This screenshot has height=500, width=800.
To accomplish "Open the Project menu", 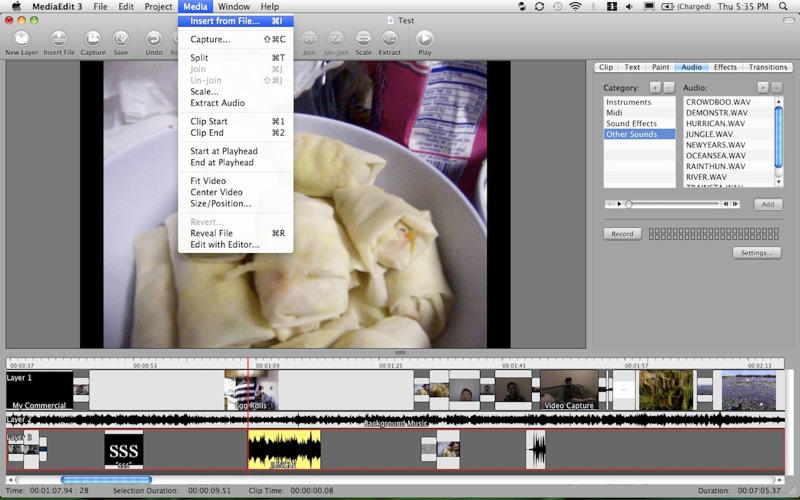I will pos(158,7).
